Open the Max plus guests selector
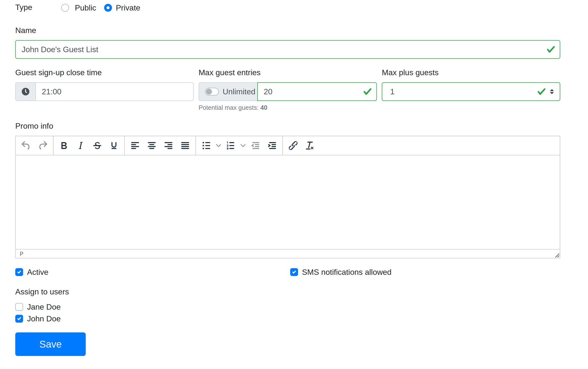 470,92
